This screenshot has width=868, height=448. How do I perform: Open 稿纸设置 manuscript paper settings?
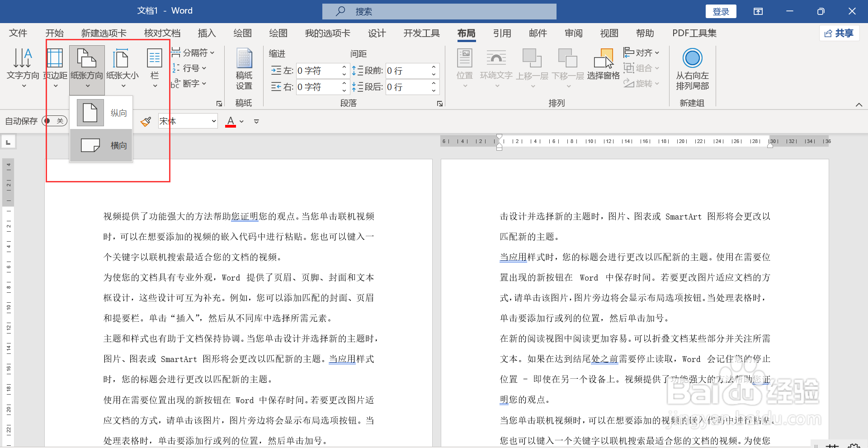point(244,69)
